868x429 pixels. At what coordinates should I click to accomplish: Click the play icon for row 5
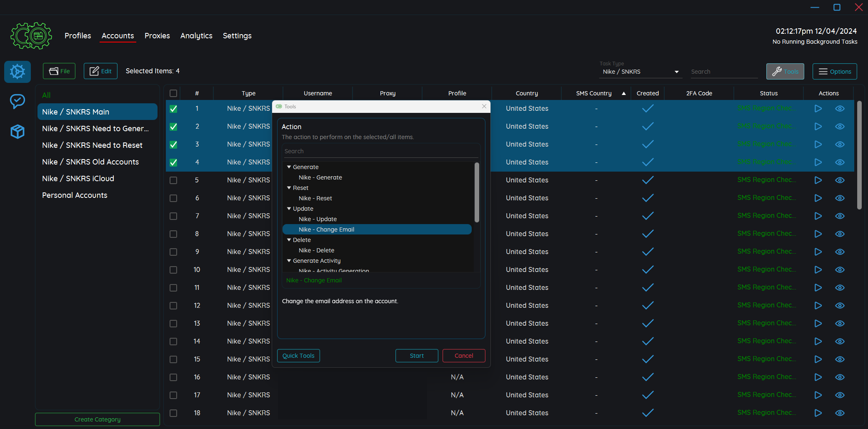click(818, 180)
